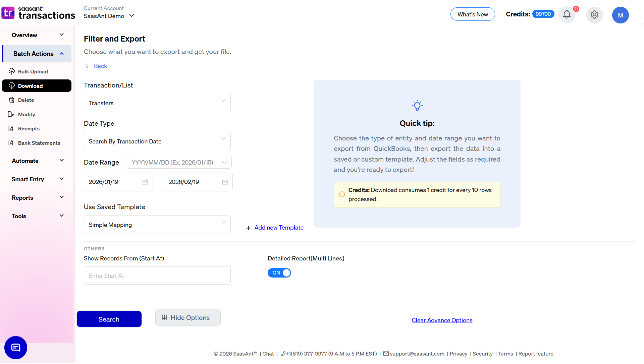Select the Delete batch action icon
Viewport: 644px width, 364px height.
[12, 100]
